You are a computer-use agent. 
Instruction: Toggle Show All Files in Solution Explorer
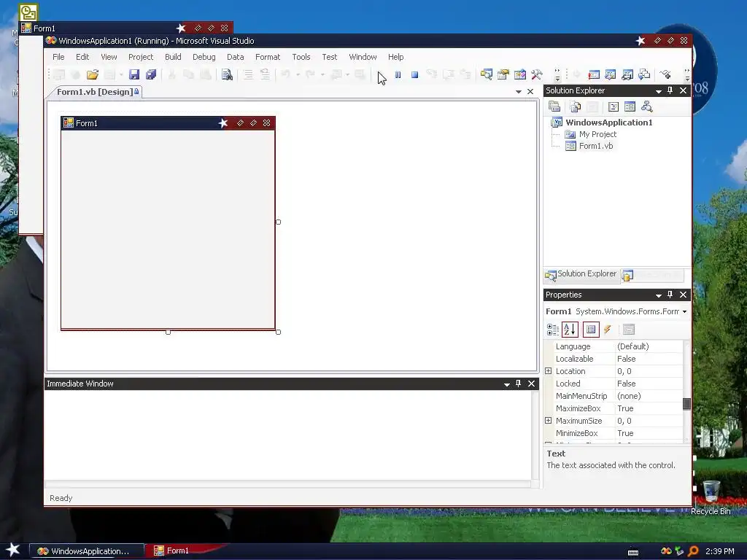tap(575, 106)
